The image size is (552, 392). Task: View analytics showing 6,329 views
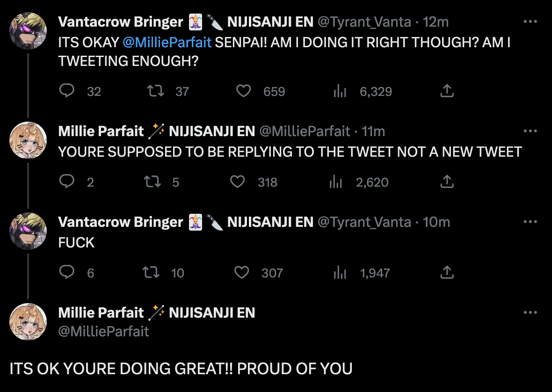pyautogui.click(x=340, y=92)
